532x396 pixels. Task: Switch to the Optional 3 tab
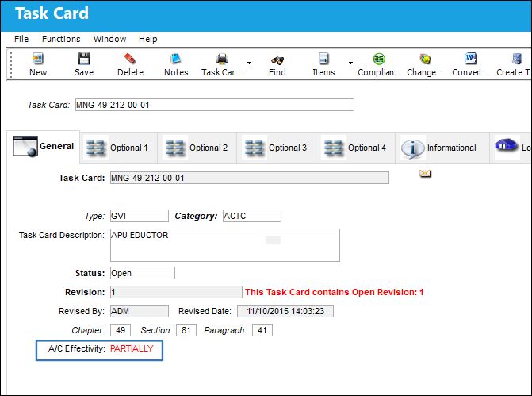(x=277, y=148)
